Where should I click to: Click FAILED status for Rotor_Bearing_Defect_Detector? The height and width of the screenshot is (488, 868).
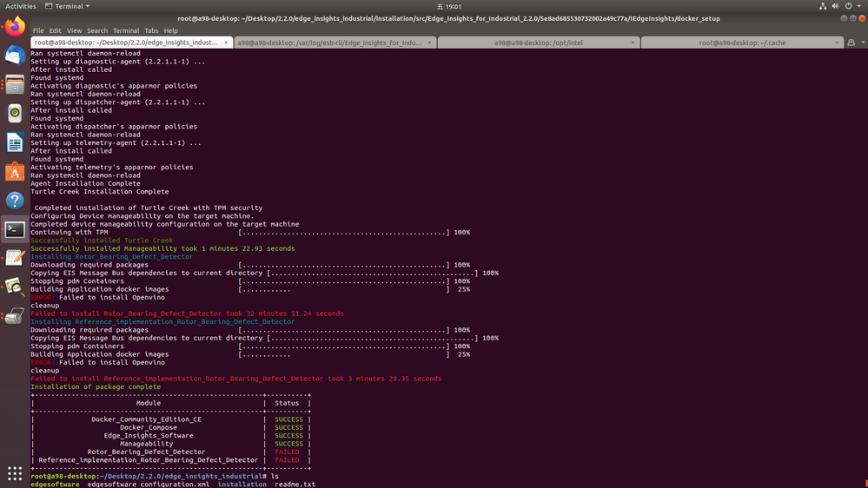point(287,452)
